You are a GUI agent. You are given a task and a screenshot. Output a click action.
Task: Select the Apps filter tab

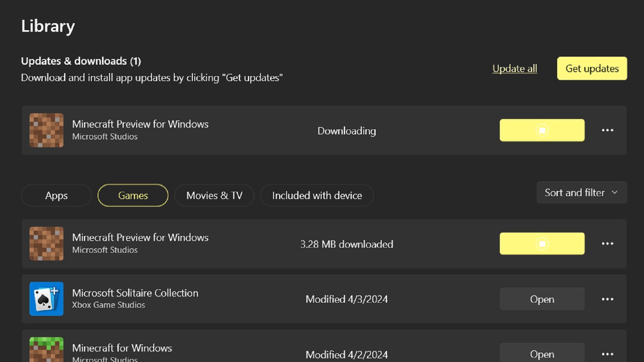(x=56, y=195)
